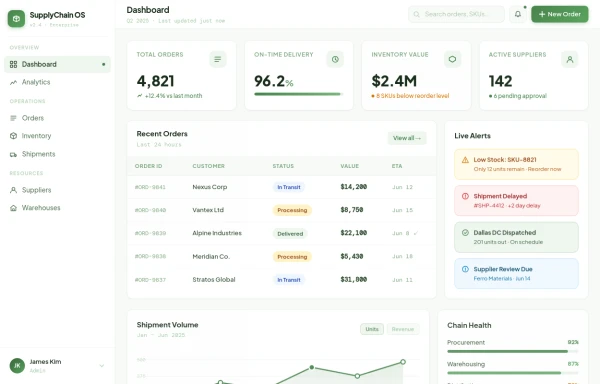The width and height of the screenshot is (600, 384).
Task: Open the Low Stock: SKU-8821 alert
Action: point(516,164)
